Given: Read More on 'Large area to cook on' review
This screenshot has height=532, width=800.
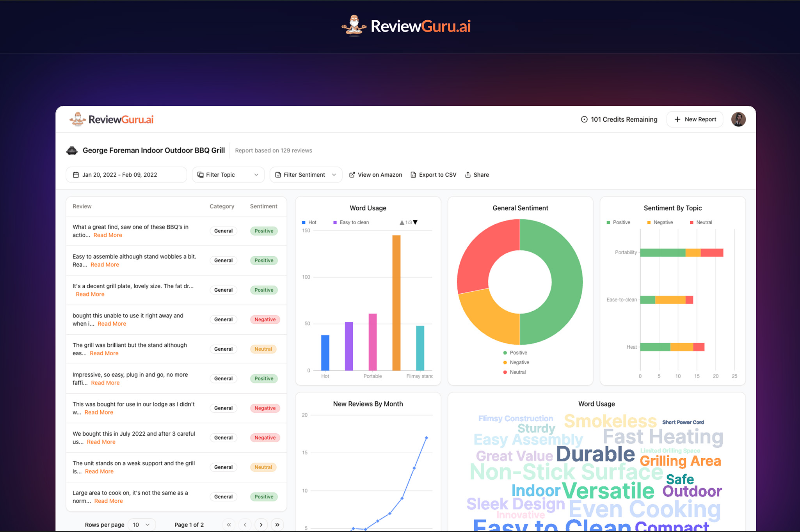Looking at the screenshot, I should coord(108,501).
